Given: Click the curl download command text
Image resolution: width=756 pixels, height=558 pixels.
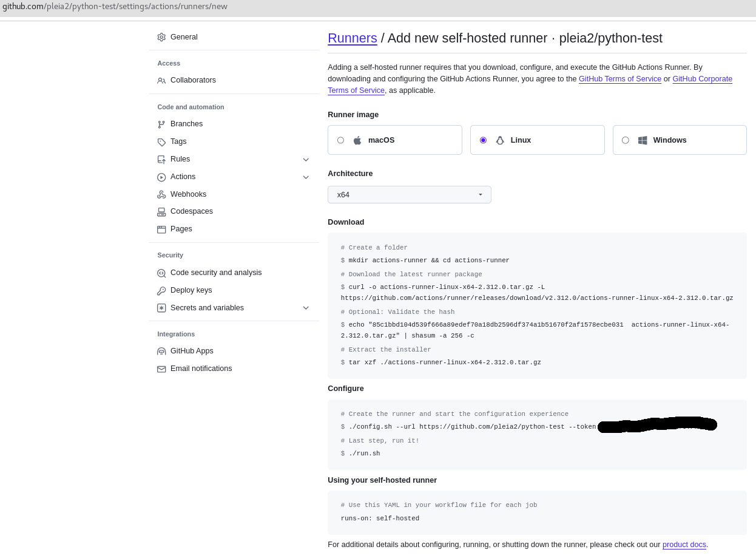Looking at the screenshot, I should point(537,293).
